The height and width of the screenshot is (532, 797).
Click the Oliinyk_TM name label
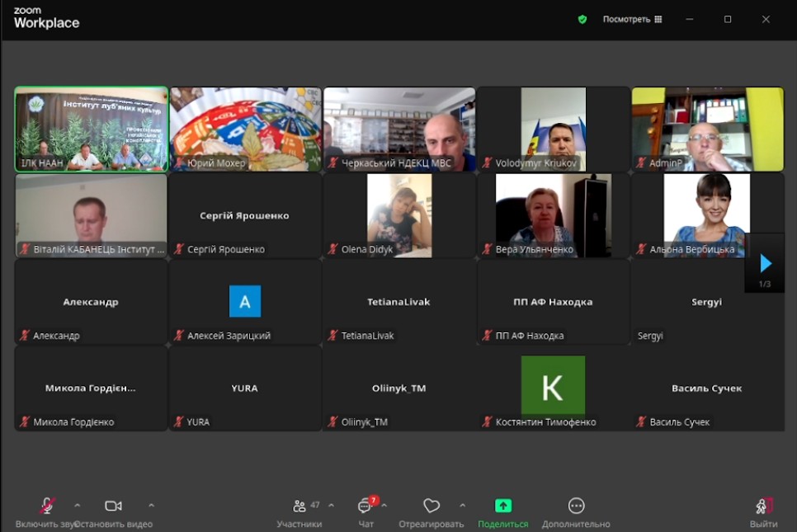pyautogui.click(x=365, y=421)
